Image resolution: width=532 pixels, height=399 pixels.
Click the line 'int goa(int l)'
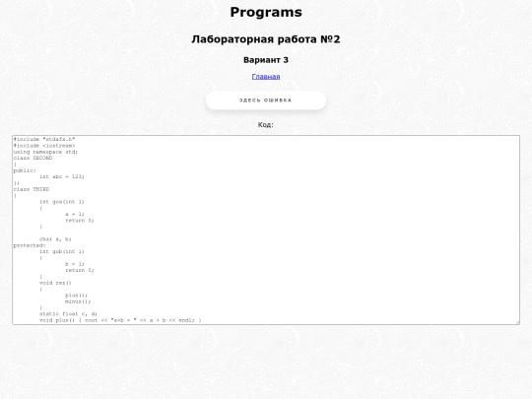click(62, 202)
